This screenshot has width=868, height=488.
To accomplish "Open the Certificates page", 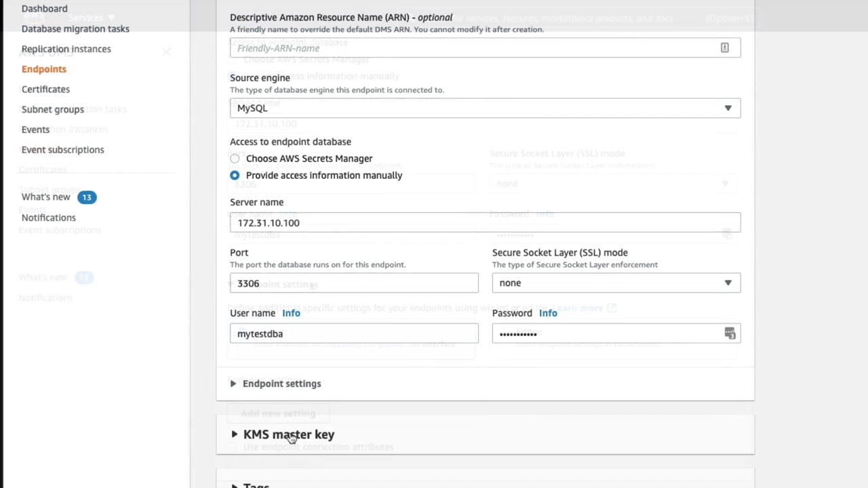I will [45, 89].
